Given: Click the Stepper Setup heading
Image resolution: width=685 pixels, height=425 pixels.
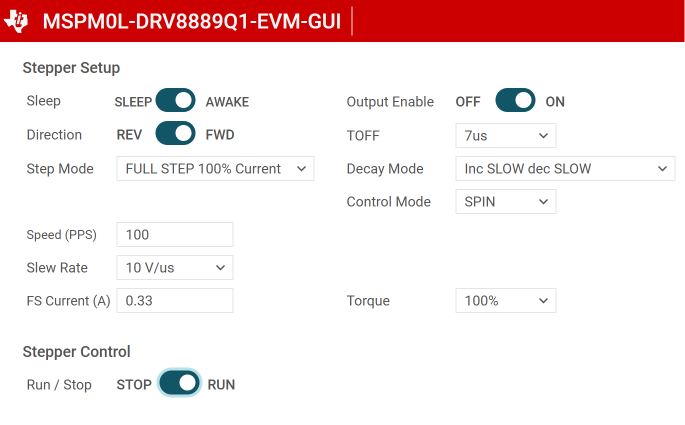Looking at the screenshot, I should tap(71, 68).
